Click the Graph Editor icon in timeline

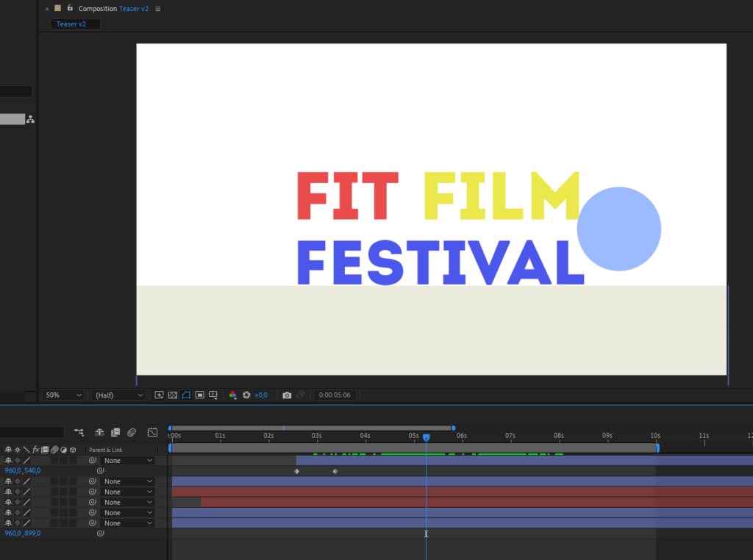click(152, 432)
